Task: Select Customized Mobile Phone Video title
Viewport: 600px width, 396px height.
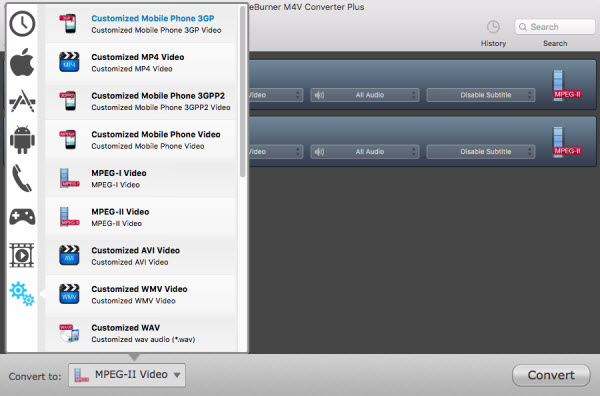Action: point(156,134)
